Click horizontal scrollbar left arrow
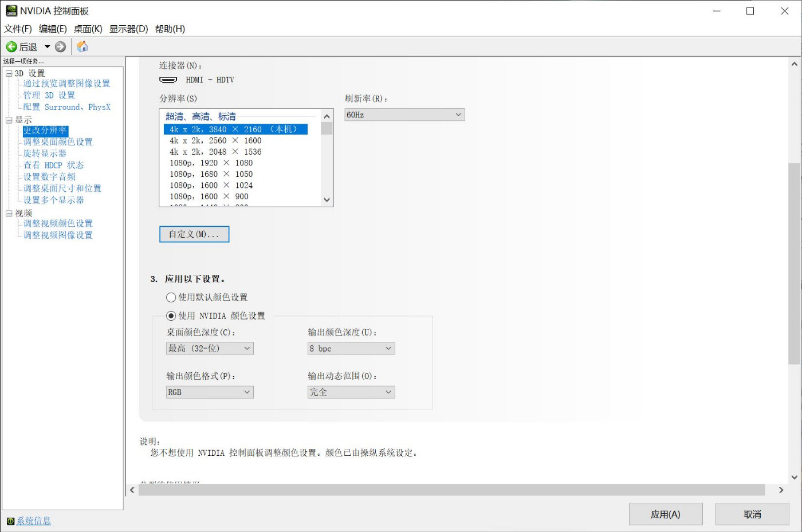This screenshot has width=802, height=532. [132, 490]
